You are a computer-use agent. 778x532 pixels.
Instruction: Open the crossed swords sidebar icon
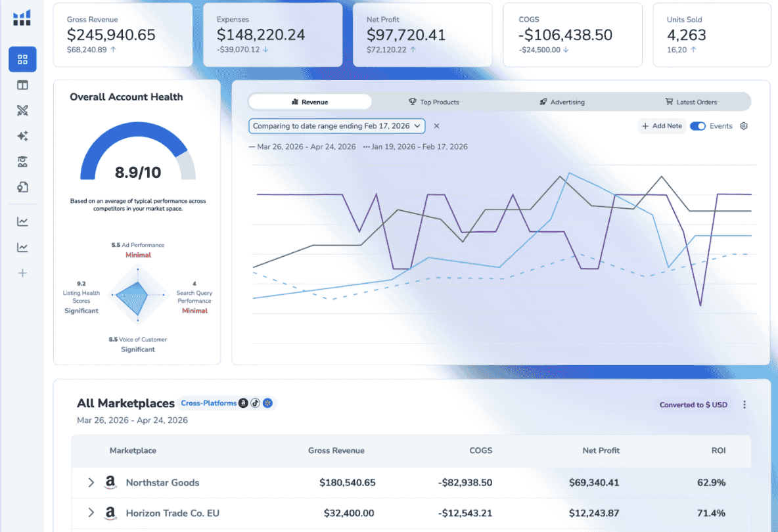[x=22, y=110]
